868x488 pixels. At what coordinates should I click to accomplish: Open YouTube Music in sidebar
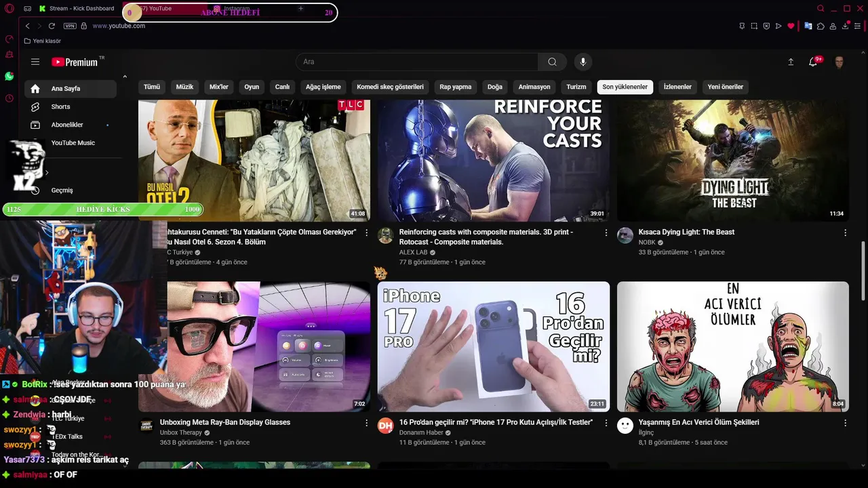click(71, 143)
